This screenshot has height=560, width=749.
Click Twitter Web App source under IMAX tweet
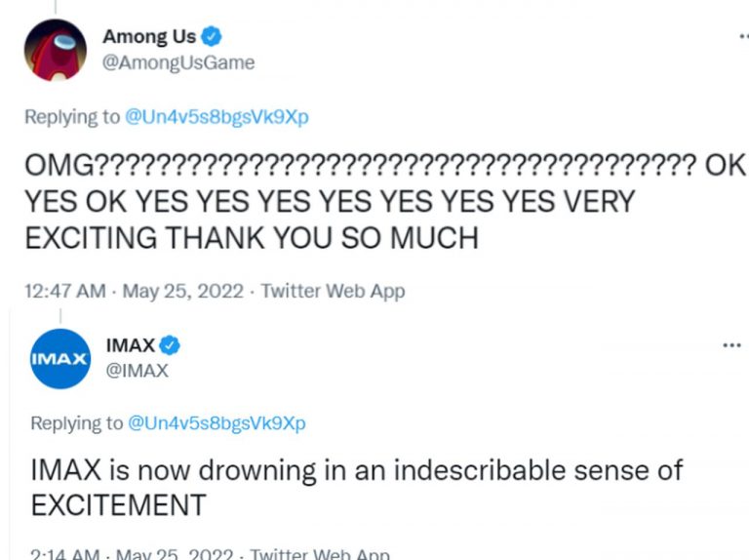319,555
